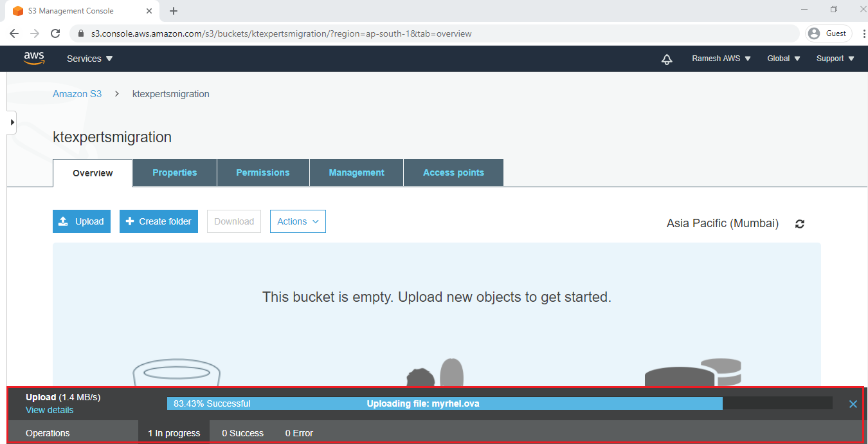Open the Support dropdown menu
868x444 pixels.
click(835, 59)
